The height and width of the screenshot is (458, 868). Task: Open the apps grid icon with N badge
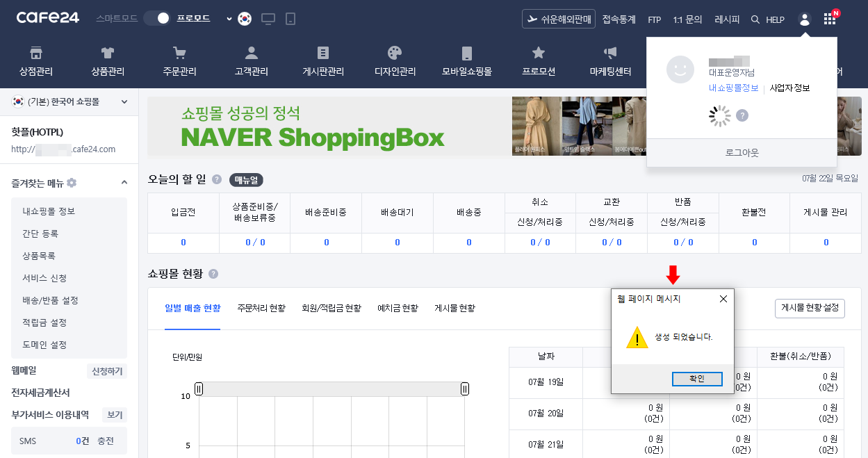click(829, 19)
